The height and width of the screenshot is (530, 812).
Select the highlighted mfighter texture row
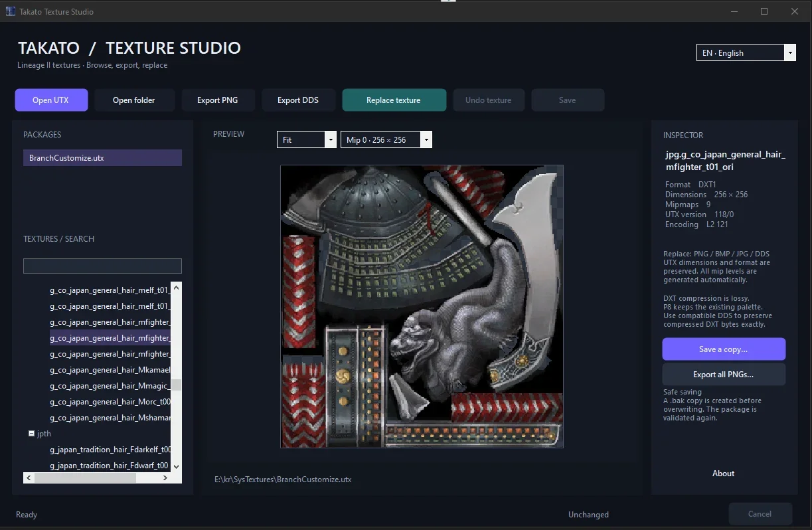click(110, 338)
